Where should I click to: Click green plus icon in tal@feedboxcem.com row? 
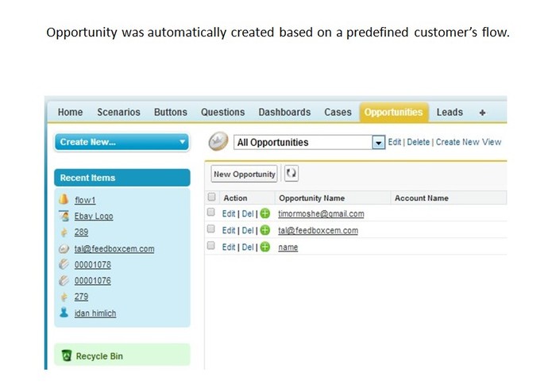tap(265, 230)
